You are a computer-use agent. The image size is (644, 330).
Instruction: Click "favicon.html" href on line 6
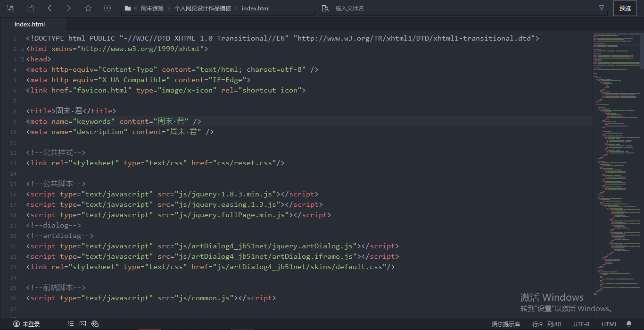[102, 90]
